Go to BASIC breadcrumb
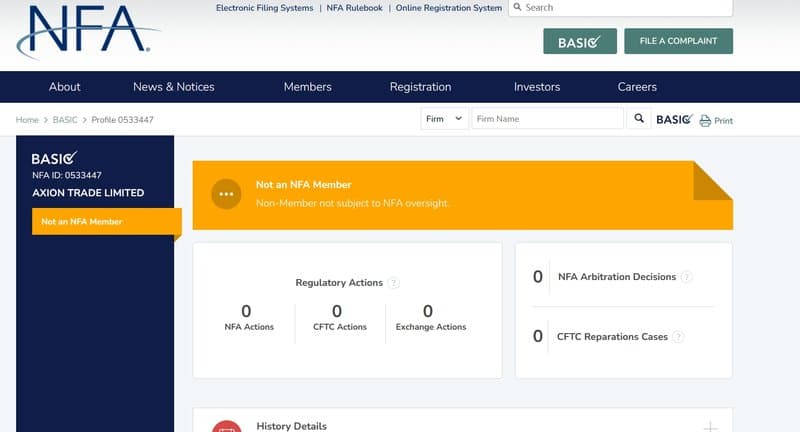This screenshot has width=800, height=432. 65,120
